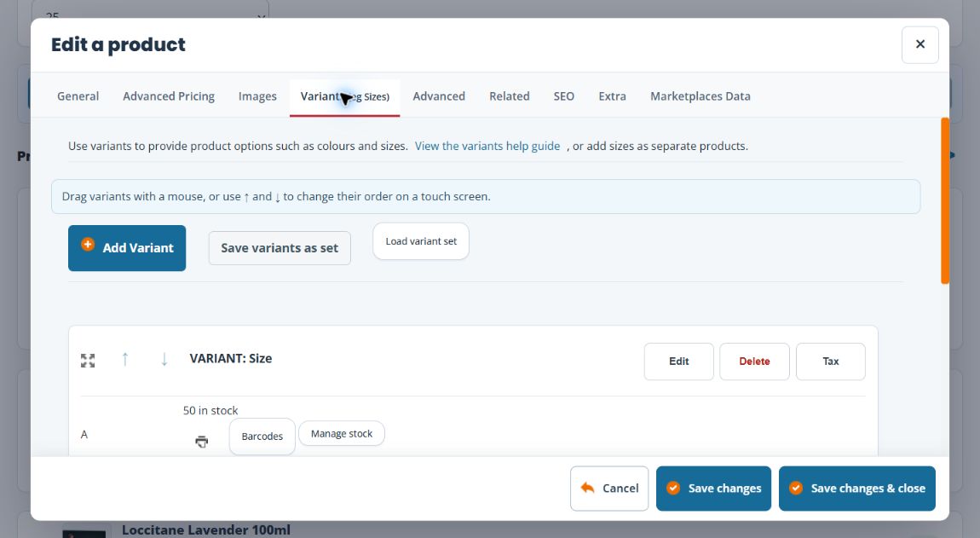Go to the Advanced tab
Screen dimensions: 980x538
(x=439, y=96)
